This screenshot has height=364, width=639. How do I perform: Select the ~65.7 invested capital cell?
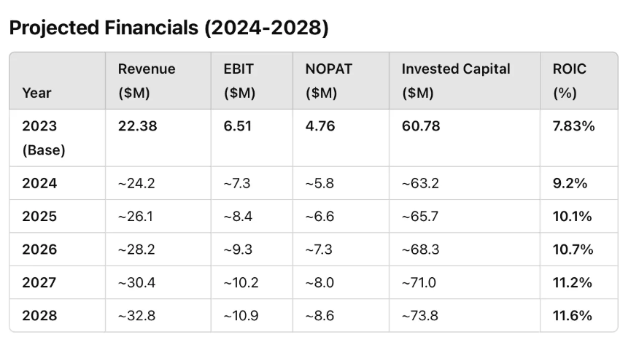tap(420, 217)
